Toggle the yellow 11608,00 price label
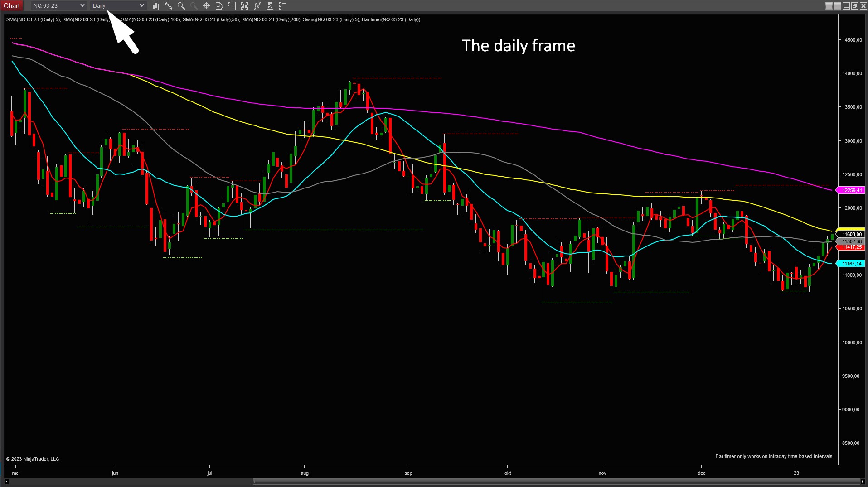The width and height of the screenshot is (868, 487). coord(851,234)
